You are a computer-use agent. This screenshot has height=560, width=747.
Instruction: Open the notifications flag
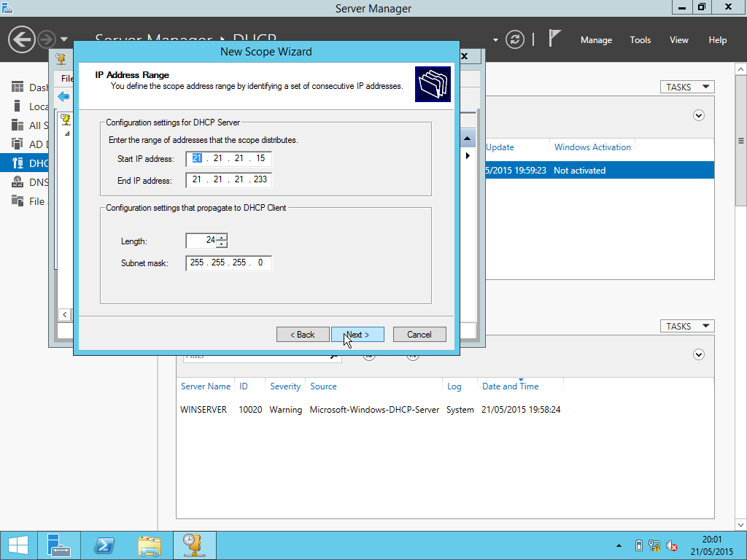[x=554, y=38]
